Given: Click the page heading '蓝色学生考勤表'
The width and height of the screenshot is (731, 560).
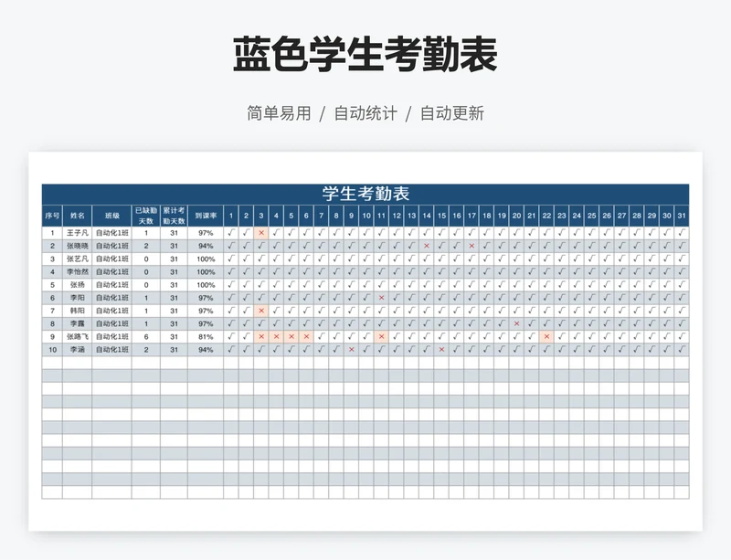Looking at the screenshot, I should coord(365,55).
